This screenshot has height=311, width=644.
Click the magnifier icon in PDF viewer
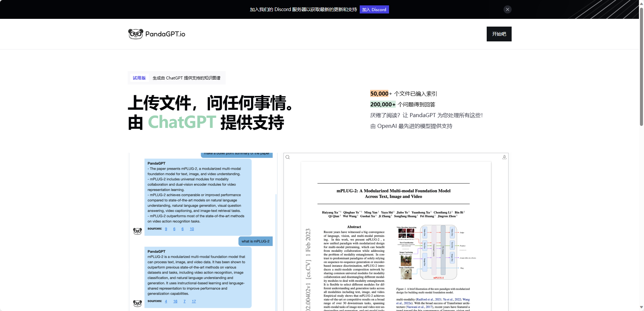coord(288,157)
